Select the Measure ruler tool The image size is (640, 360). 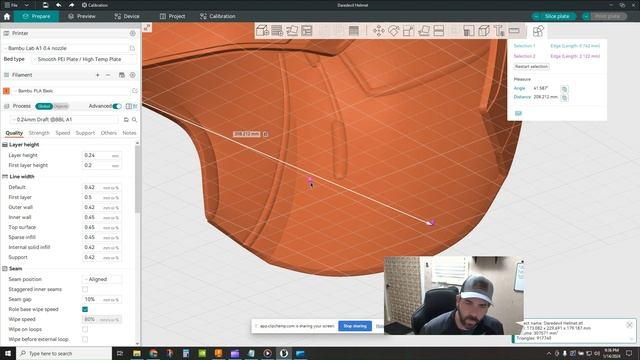click(514, 31)
